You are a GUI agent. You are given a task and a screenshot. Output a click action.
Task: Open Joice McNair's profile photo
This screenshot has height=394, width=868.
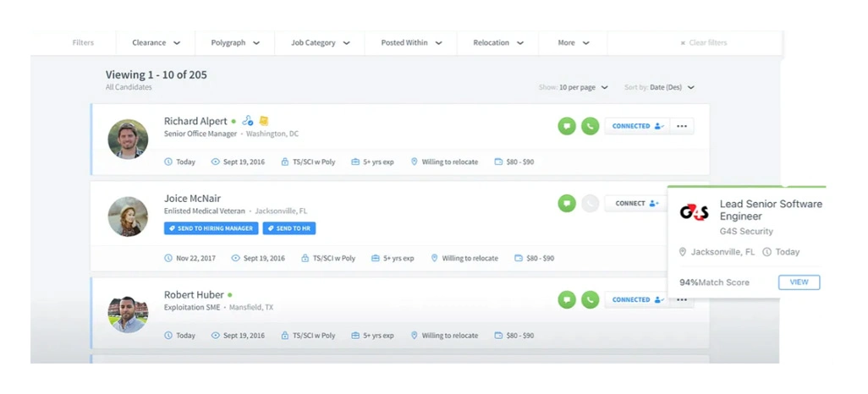[128, 216]
